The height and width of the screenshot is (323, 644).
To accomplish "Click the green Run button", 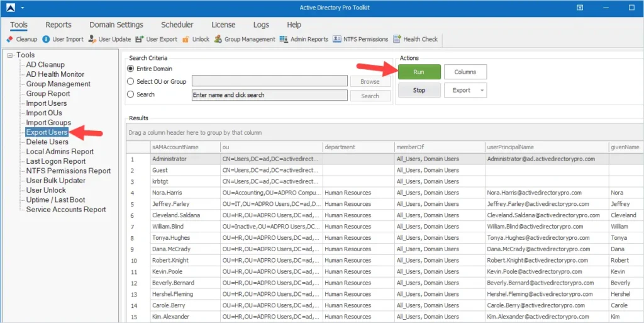I will [x=419, y=72].
